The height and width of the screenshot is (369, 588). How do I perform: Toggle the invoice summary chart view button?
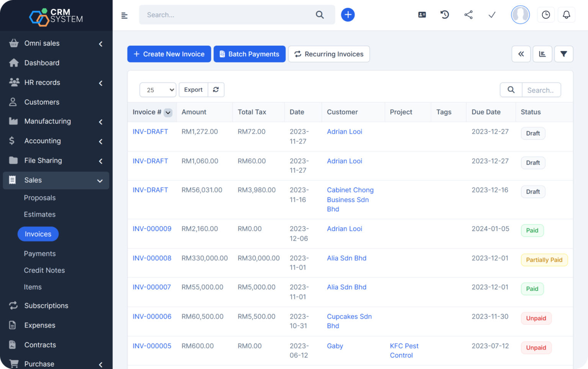click(542, 54)
